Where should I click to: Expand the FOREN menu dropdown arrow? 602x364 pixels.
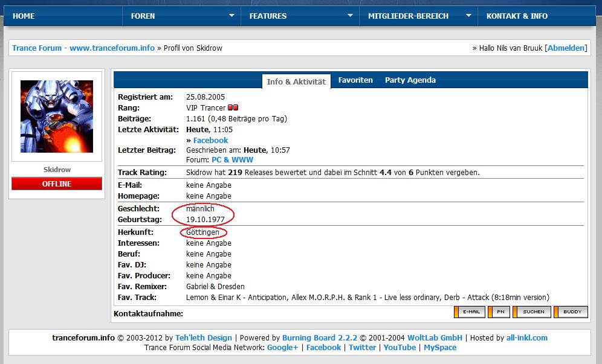coord(231,16)
